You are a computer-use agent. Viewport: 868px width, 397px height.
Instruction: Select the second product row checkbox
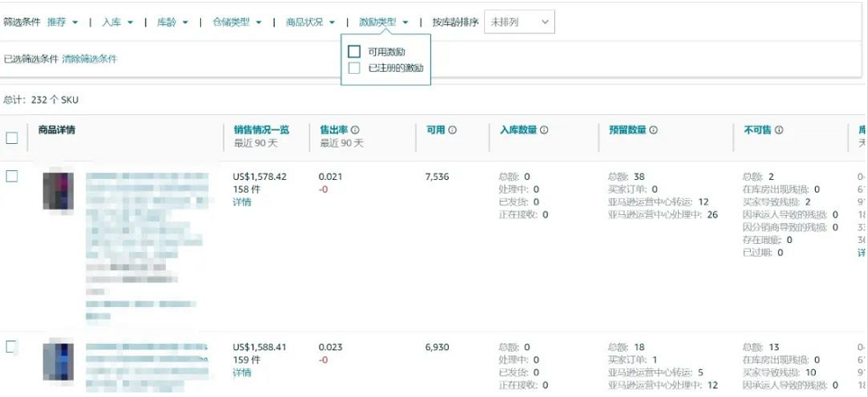coord(12,347)
